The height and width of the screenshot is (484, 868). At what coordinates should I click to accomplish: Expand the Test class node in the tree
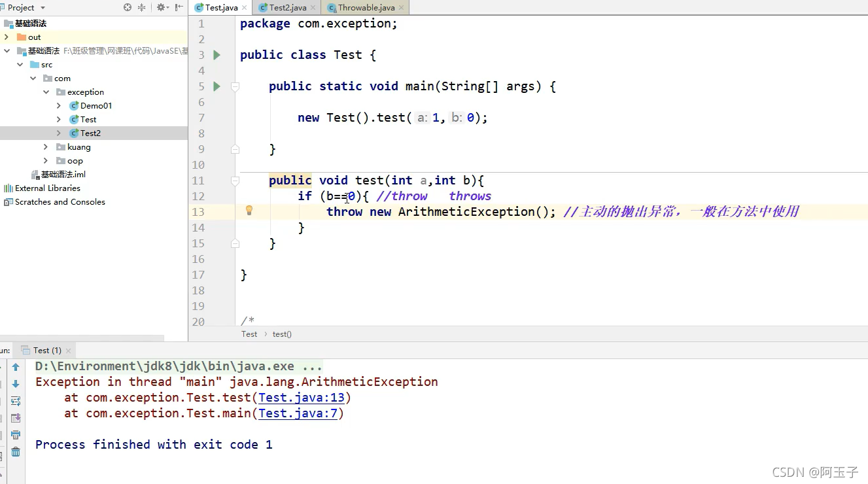point(59,120)
